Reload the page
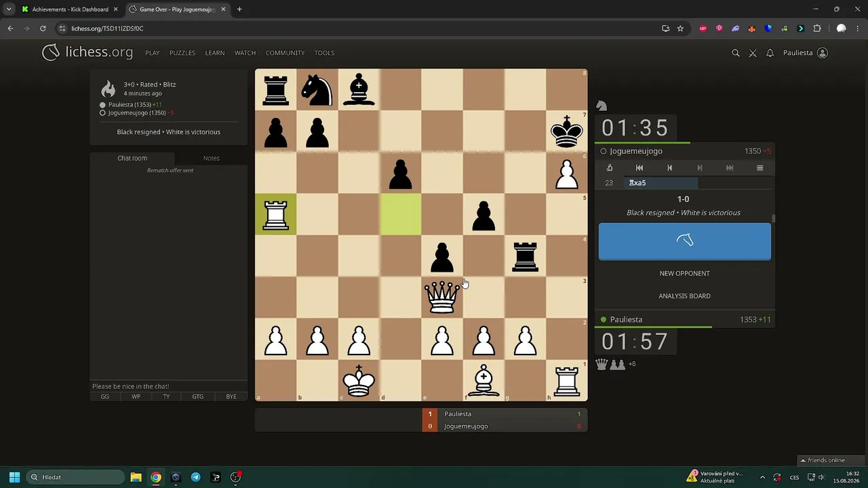This screenshot has width=868, height=488. (43, 28)
